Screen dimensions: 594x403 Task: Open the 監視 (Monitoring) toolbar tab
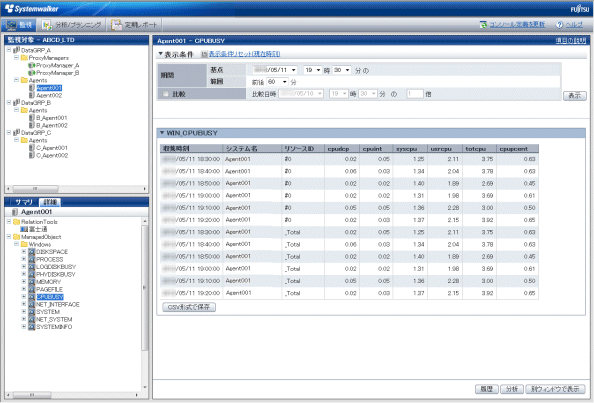coord(19,25)
